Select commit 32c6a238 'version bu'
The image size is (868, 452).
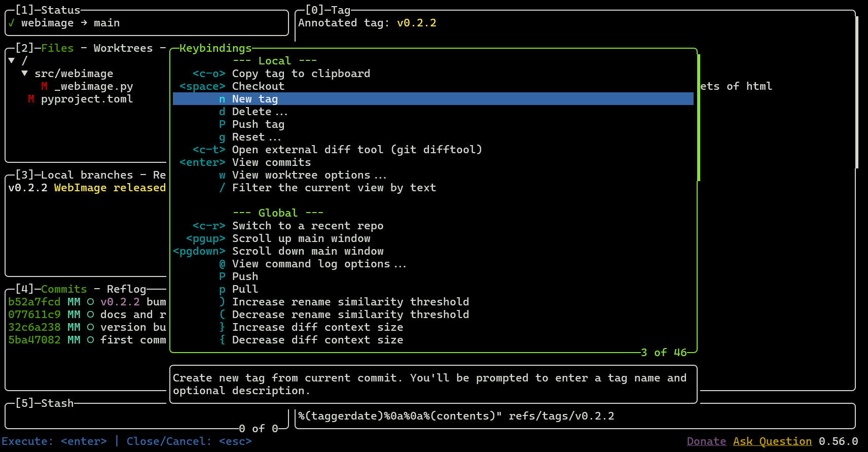tap(87, 327)
